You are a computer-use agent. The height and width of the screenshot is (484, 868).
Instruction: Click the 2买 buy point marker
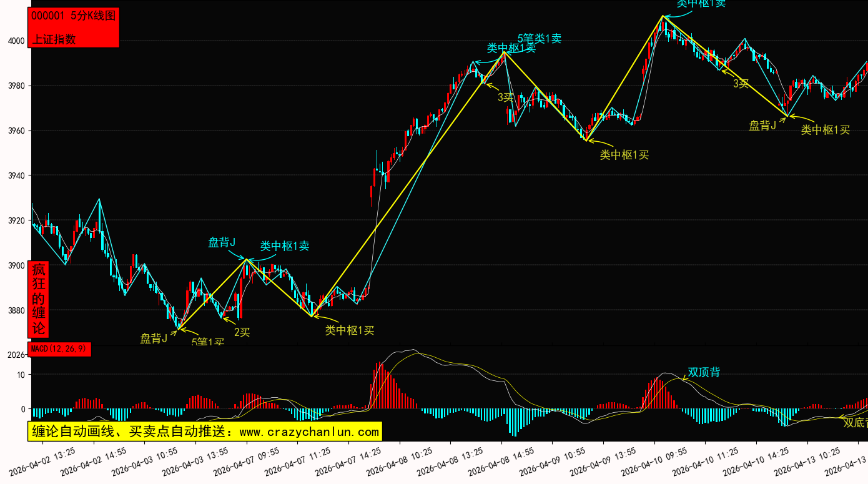[242, 332]
